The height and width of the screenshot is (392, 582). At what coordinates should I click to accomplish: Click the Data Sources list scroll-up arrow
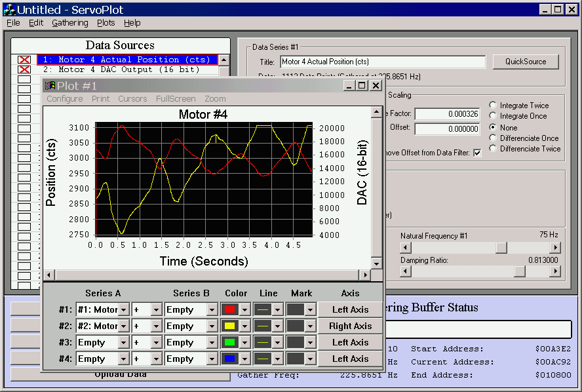223,60
